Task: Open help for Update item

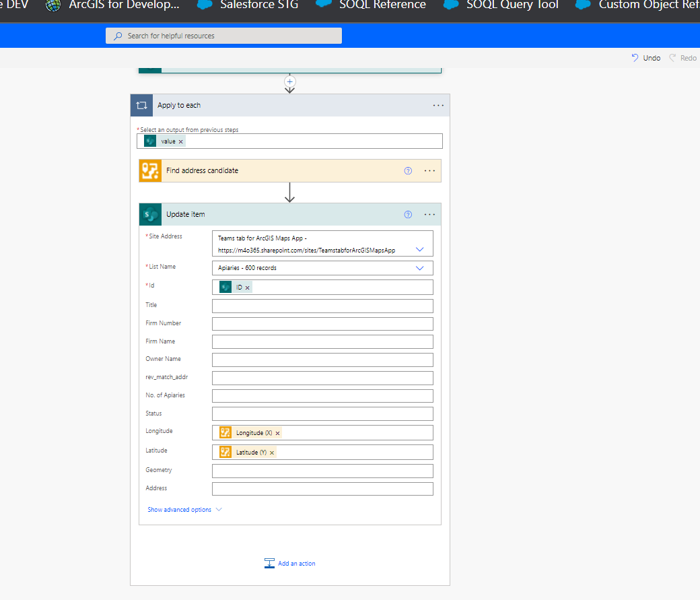Action: pyautogui.click(x=408, y=214)
